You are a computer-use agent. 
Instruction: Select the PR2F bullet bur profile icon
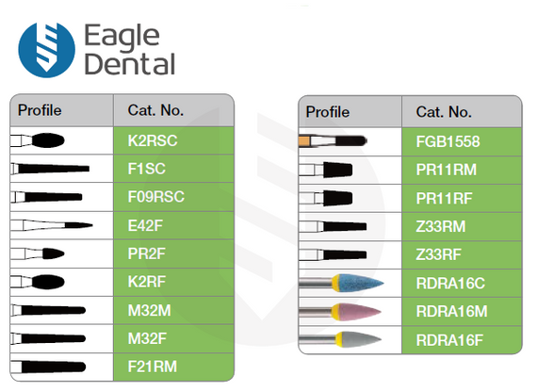point(38,253)
